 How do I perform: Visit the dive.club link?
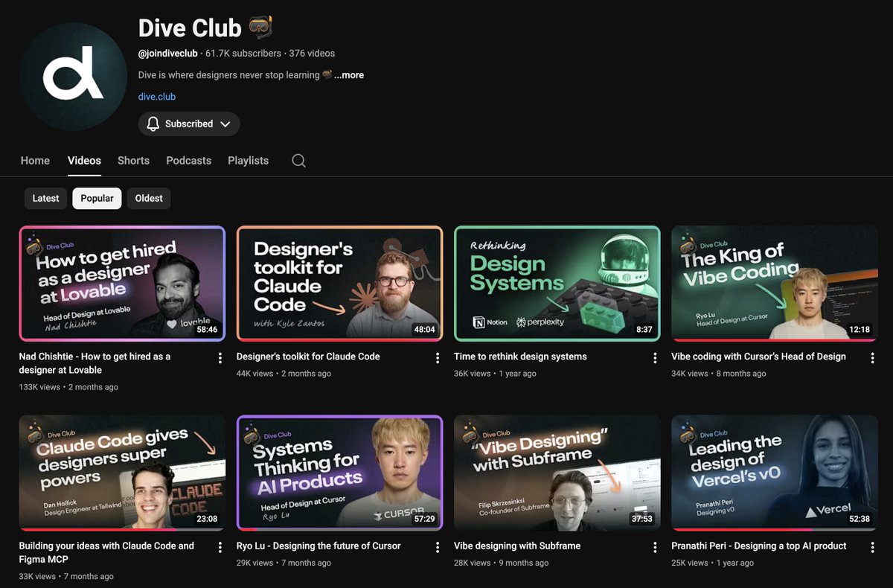coord(157,97)
